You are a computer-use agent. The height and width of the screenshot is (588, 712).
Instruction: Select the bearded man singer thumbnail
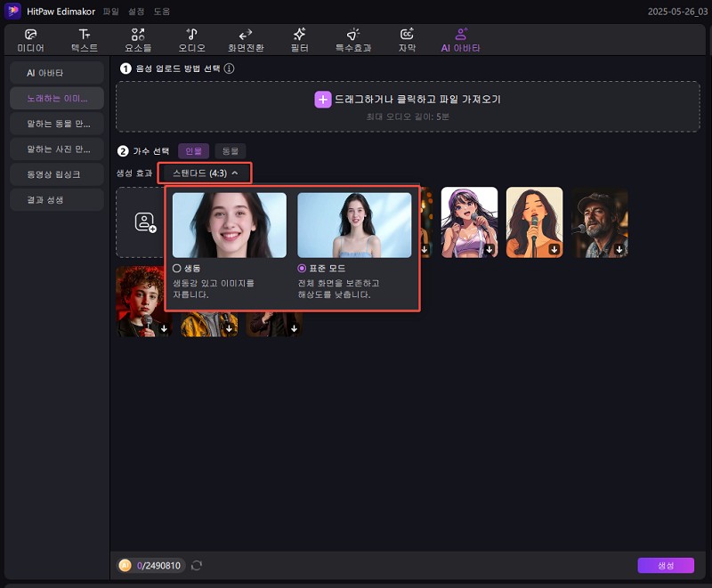coord(599,222)
